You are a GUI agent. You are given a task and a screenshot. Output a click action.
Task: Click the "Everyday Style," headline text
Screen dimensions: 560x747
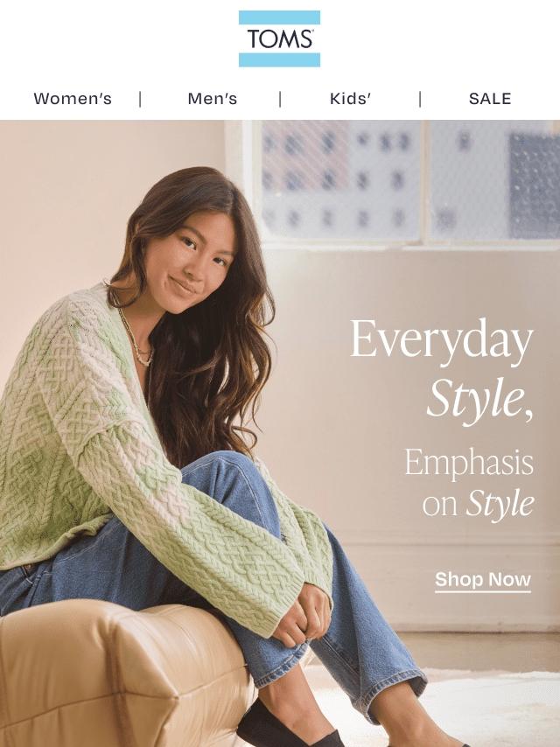pos(442,373)
